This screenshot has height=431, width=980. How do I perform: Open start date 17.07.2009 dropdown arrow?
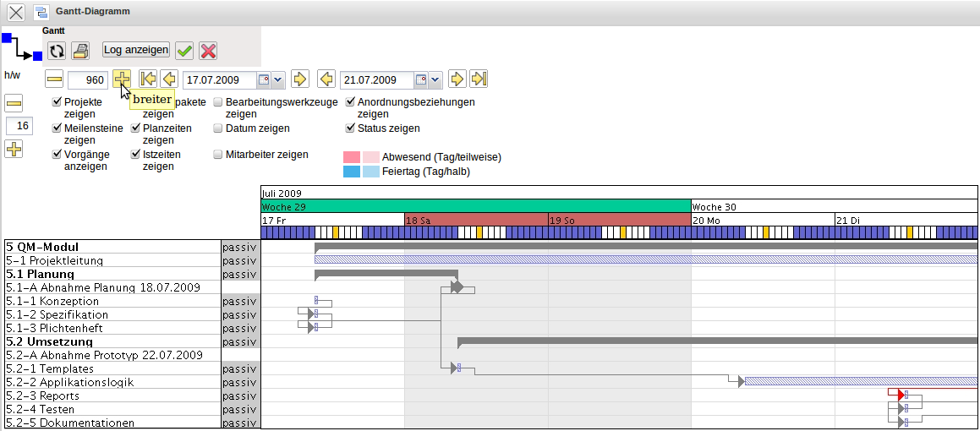click(277, 80)
